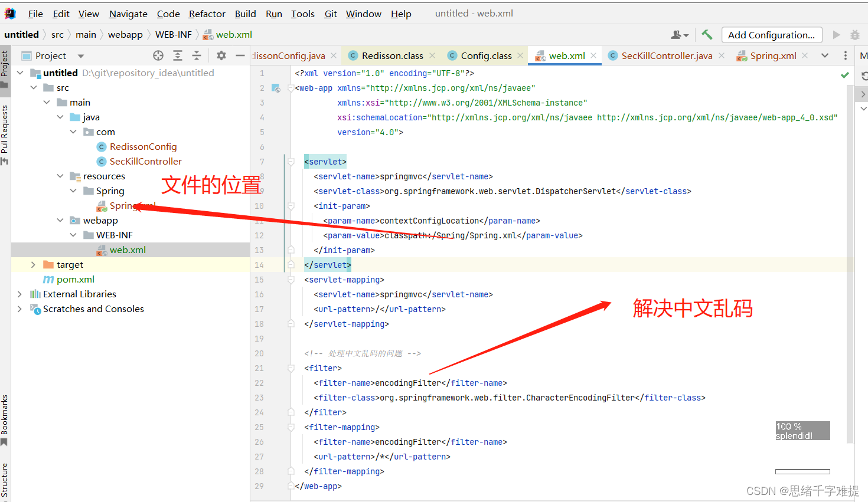Open the Build menu
The width and height of the screenshot is (868, 502).
(x=245, y=14)
